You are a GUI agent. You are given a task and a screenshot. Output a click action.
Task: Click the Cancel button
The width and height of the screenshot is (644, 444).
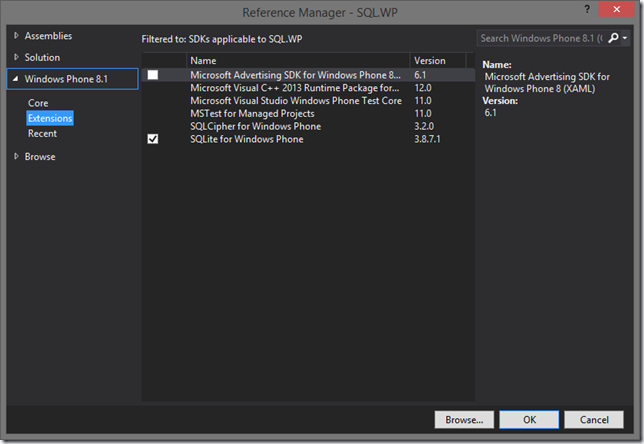click(594, 420)
